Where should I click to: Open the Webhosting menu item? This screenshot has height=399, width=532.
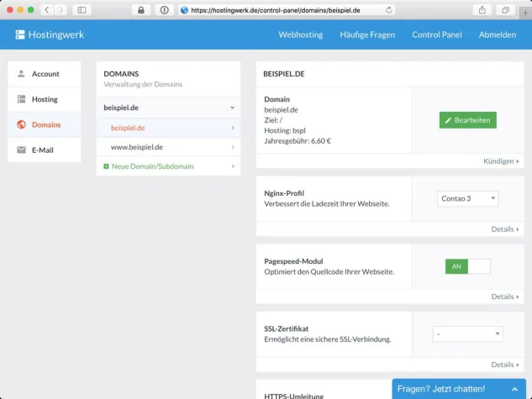302,35
